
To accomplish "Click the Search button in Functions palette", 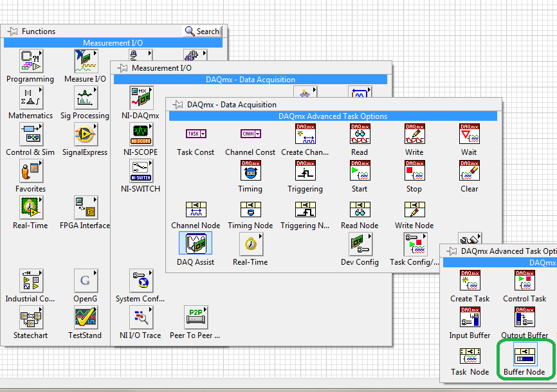I will coord(202,31).
